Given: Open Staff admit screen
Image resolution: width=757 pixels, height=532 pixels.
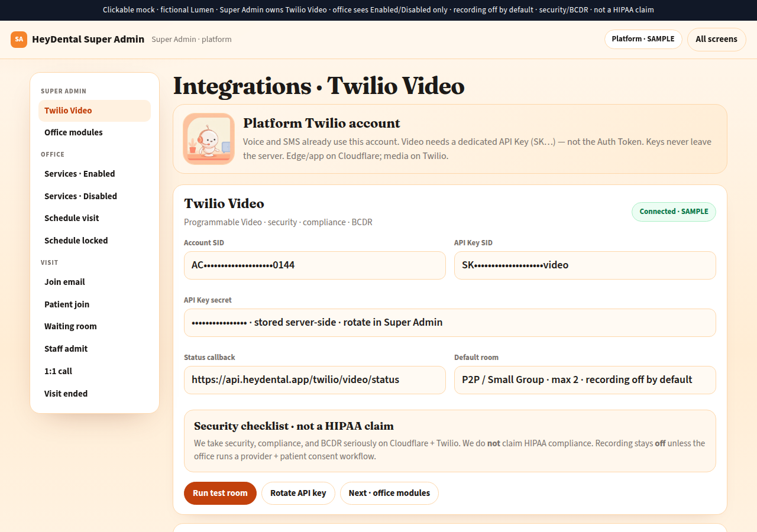Looking at the screenshot, I should pos(95,349).
